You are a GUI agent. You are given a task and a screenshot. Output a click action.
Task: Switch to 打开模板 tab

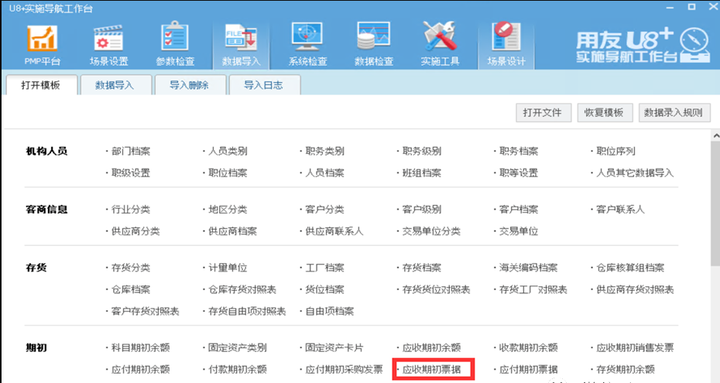[x=41, y=85]
